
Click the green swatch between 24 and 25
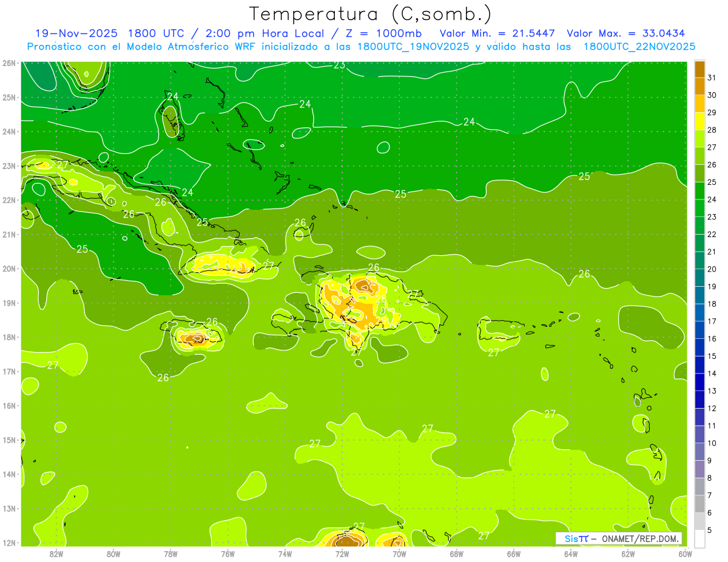(699, 190)
